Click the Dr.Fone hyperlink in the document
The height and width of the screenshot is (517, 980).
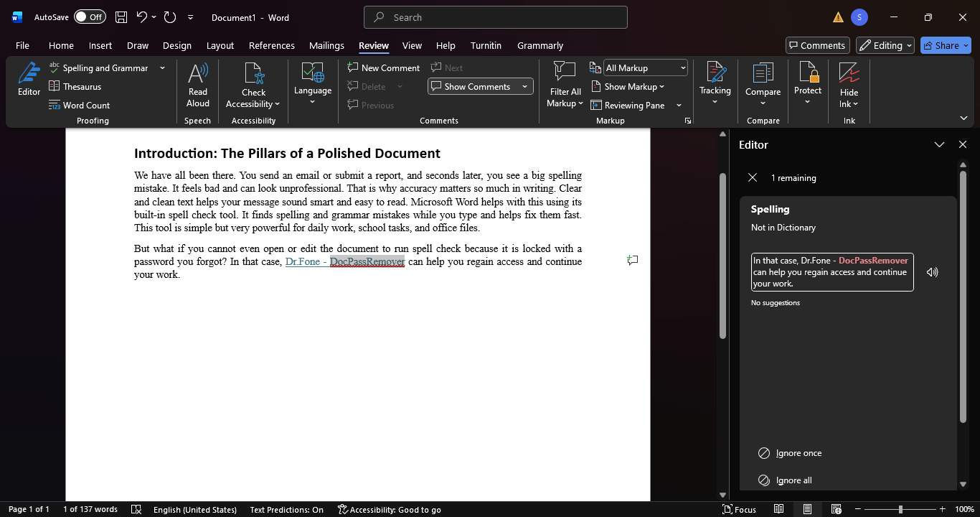pyautogui.click(x=302, y=261)
